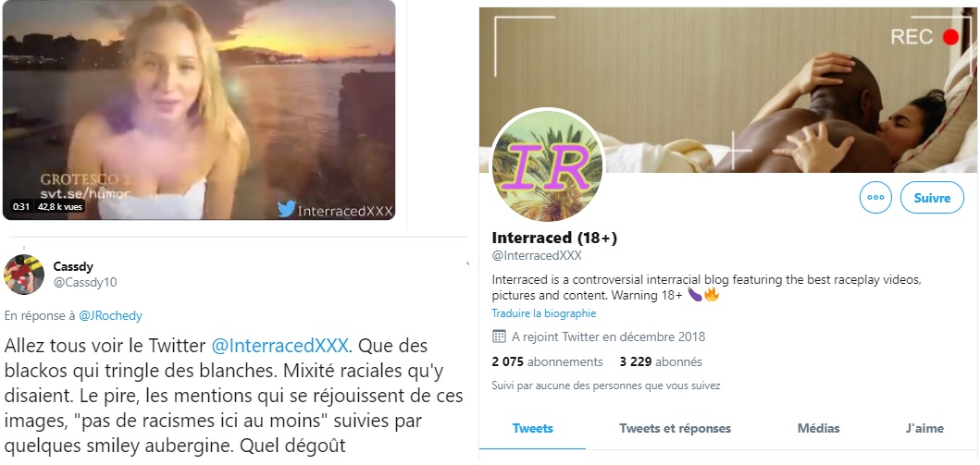Open the Tweets et réponses tab
Viewport: 980px width, 465px height.
(675, 428)
